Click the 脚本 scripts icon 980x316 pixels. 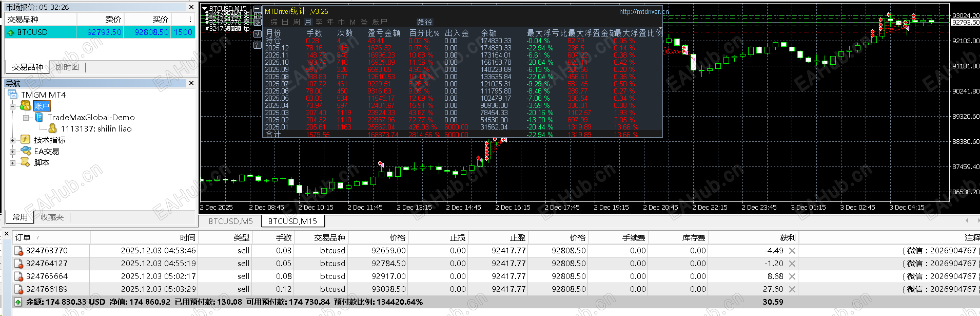25,162
